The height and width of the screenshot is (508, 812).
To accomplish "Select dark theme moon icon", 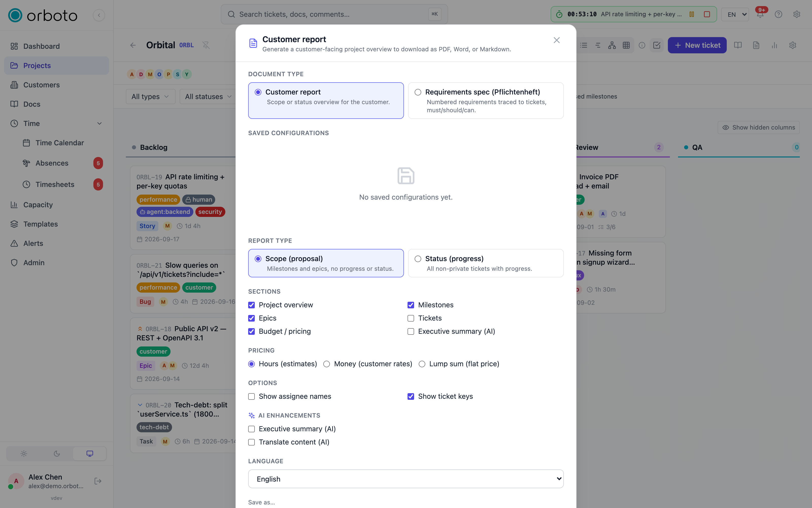I will 57,454.
